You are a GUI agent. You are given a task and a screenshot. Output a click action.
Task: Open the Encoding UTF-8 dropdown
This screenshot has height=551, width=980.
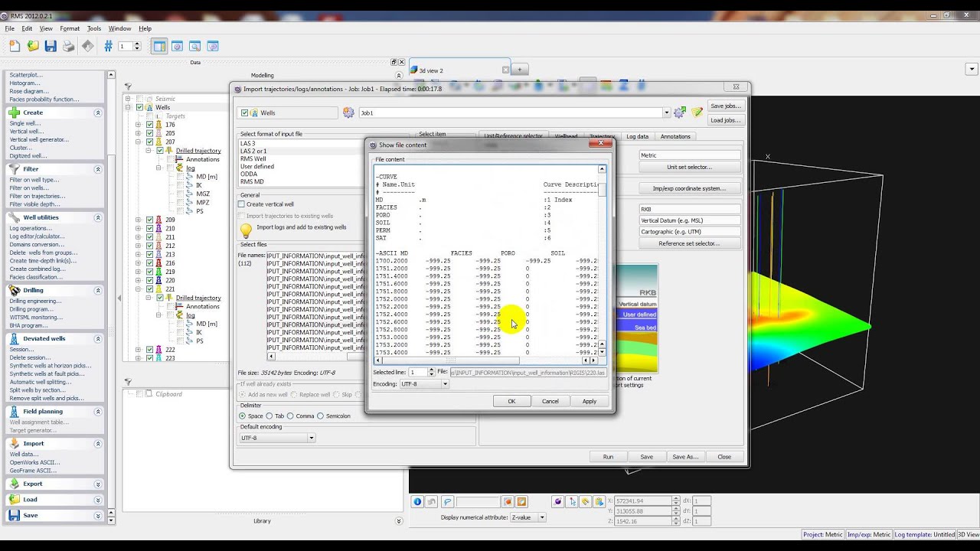tap(424, 383)
